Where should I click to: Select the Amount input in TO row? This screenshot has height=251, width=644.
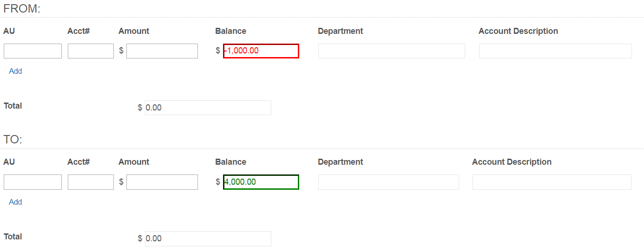(162, 182)
